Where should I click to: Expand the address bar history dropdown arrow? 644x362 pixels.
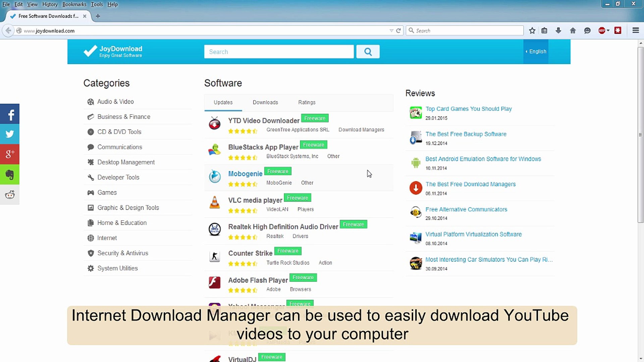coord(391,31)
